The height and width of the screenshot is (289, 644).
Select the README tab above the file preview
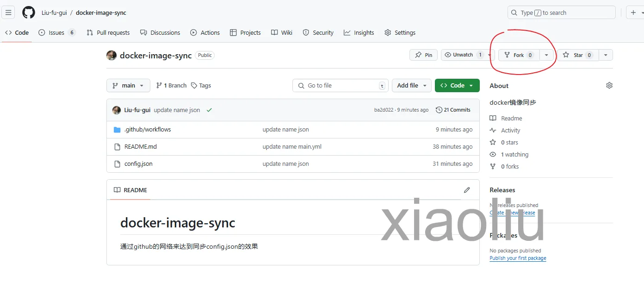[x=130, y=190]
